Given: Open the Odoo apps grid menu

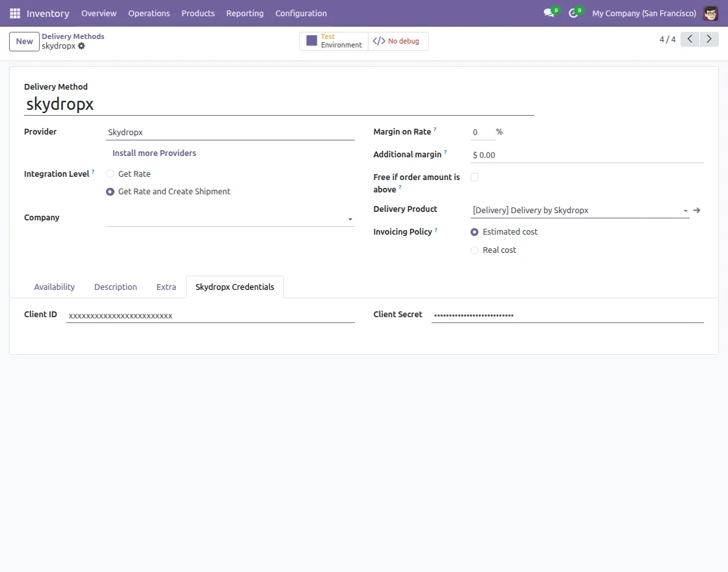Looking at the screenshot, I should [14, 13].
